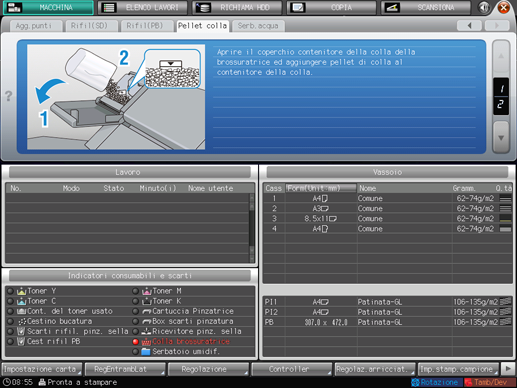Click the help question mark icon
517x388 pixels.
point(9,96)
